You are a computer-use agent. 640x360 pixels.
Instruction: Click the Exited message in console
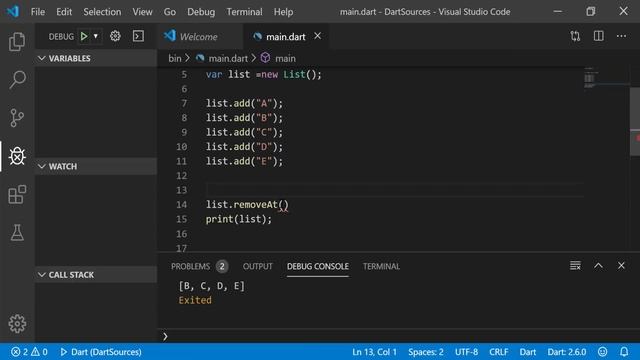coord(195,300)
